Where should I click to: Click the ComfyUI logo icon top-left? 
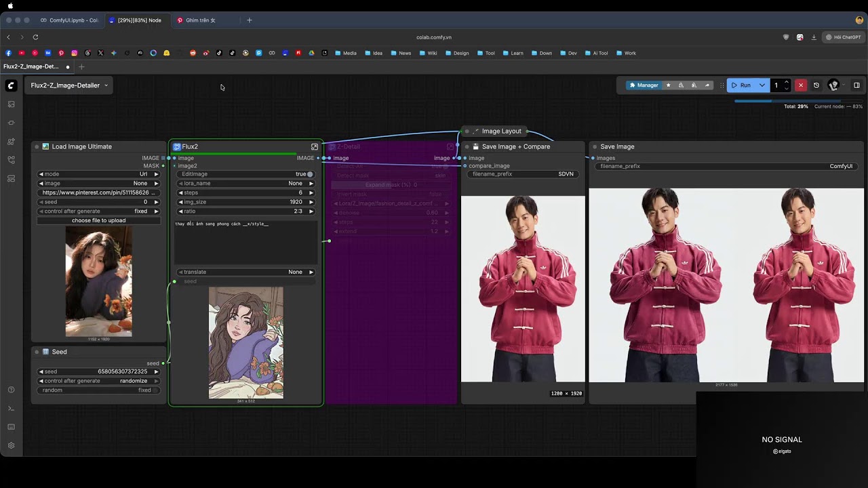click(x=11, y=85)
